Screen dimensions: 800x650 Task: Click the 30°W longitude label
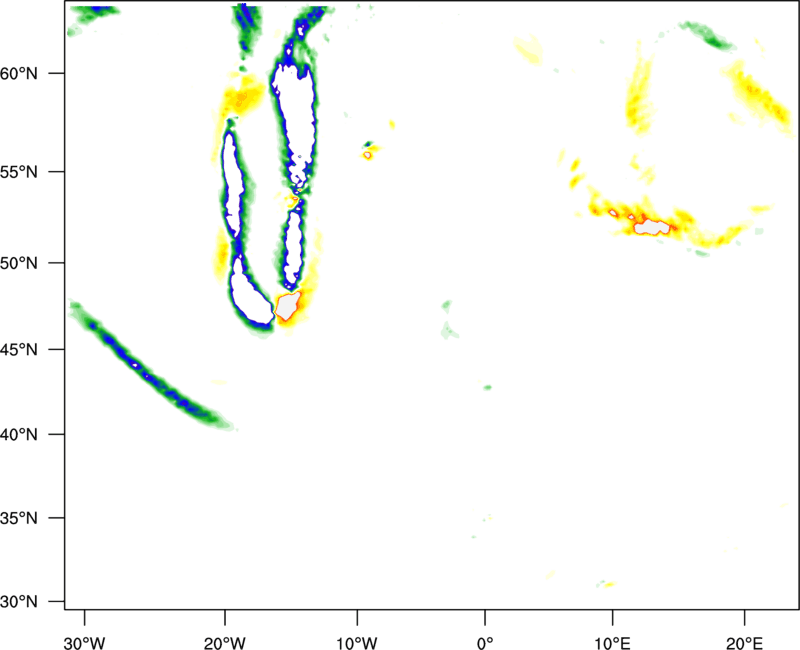tap(85, 643)
